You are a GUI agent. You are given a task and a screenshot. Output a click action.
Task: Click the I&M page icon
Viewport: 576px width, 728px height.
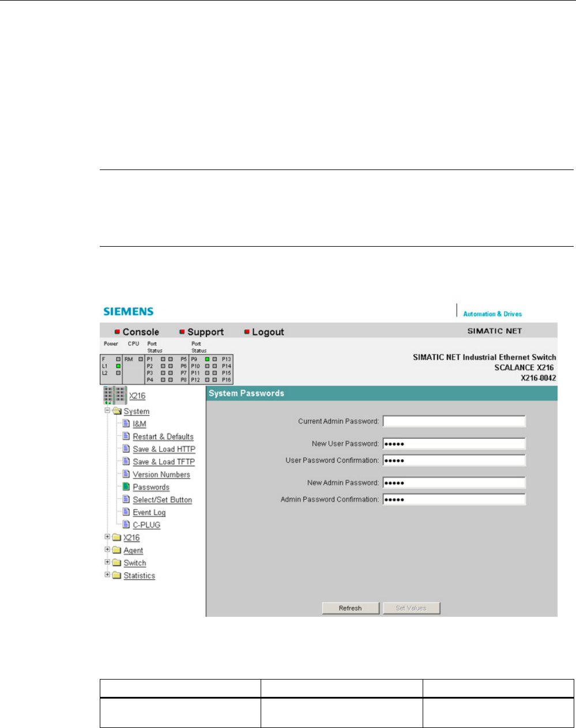[126, 424]
